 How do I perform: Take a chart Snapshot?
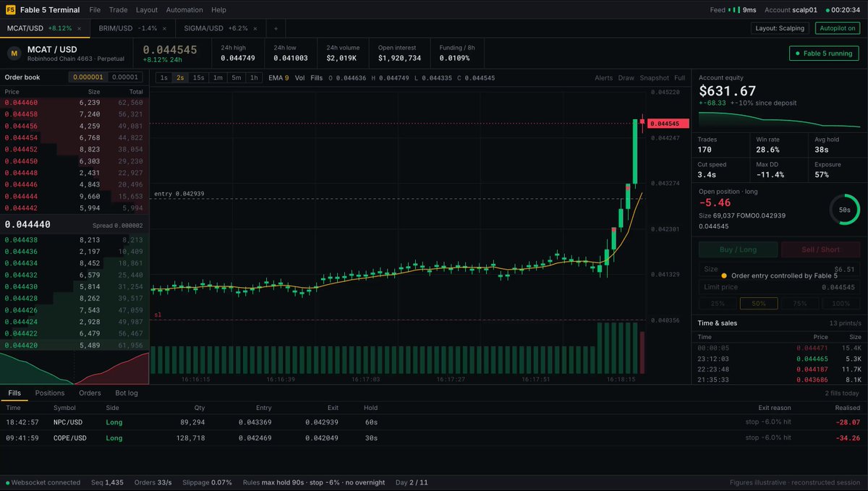[654, 78]
